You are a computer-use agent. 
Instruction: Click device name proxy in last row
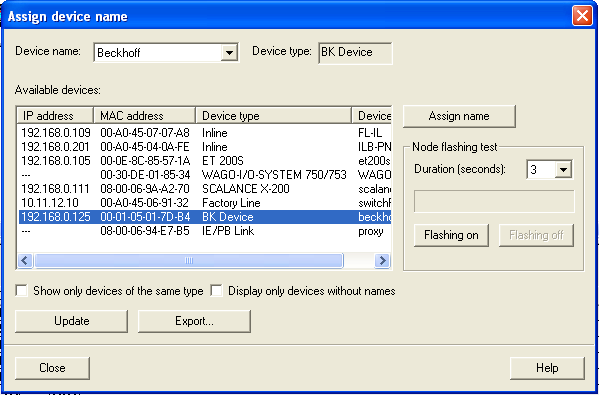(x=371, y=231)
